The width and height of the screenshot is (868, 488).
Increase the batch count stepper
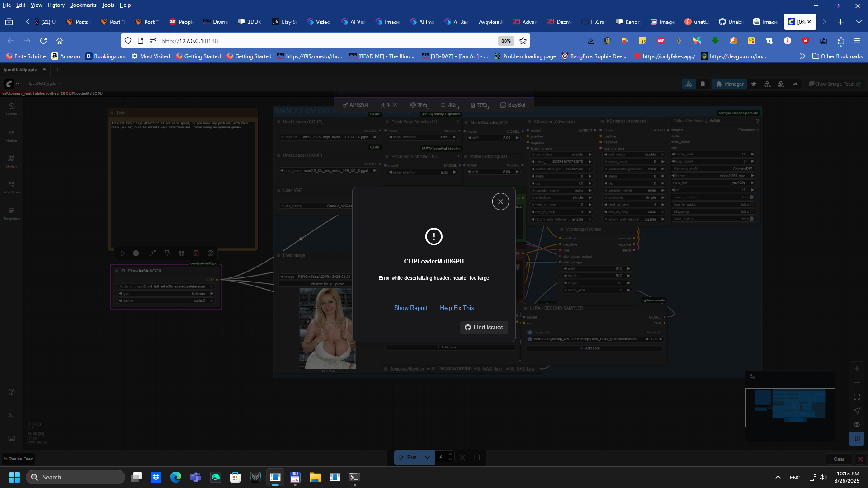pyautogui.click(x=450, y=454)
